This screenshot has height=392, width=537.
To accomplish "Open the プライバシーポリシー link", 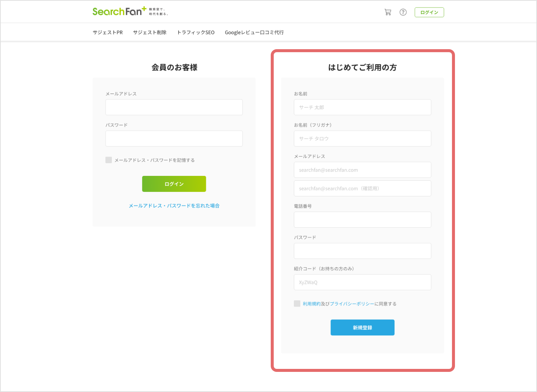I will click(x=352, y=304).
